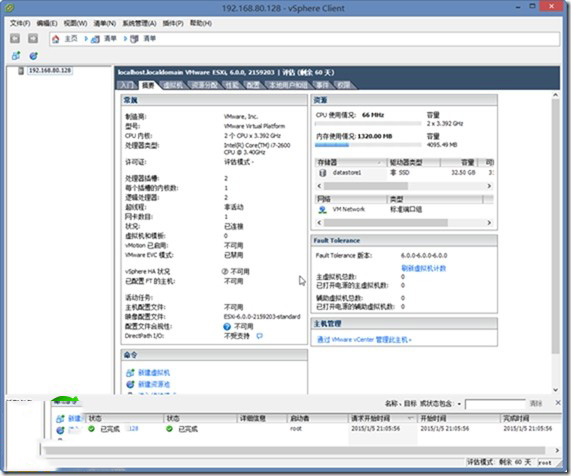Click the blue help icon next to 配置文件合规性
The width and height of the screenshot is (571, 476).
(227, 327)
